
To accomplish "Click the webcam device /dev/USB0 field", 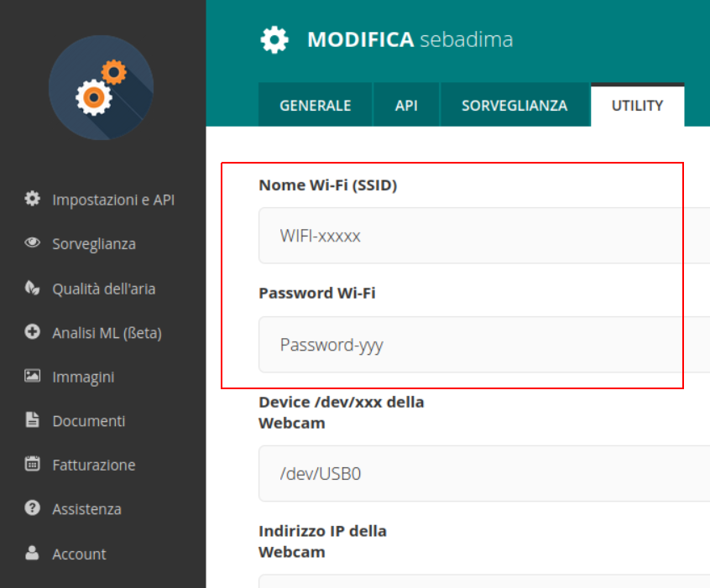I will click(x=484, y=473).
